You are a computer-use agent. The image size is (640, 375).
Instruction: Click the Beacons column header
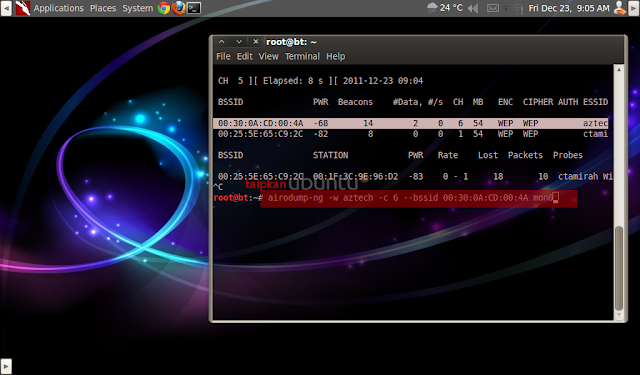coord(355,102)
